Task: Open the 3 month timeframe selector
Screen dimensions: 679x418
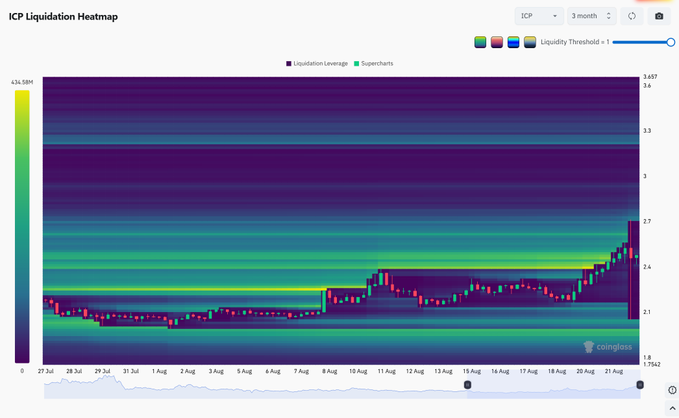Action: coord(592,16)
